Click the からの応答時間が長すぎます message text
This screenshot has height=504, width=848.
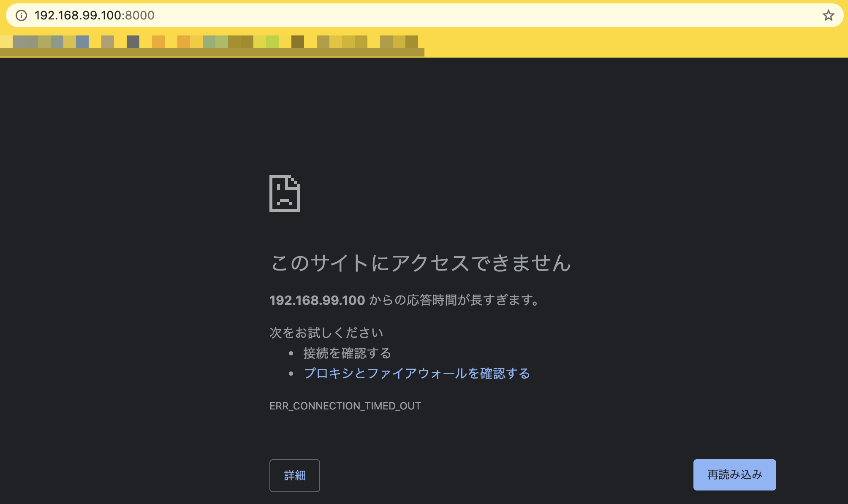[x=454, y=300]
